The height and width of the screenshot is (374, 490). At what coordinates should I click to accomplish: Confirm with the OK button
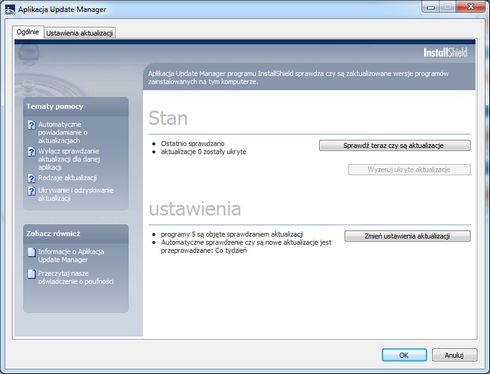pos(404,355)
